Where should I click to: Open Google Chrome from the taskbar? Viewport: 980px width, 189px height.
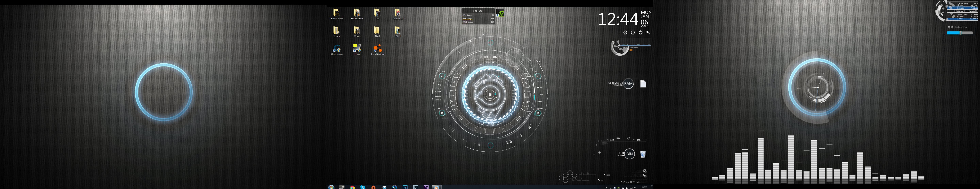pos(352,187)
